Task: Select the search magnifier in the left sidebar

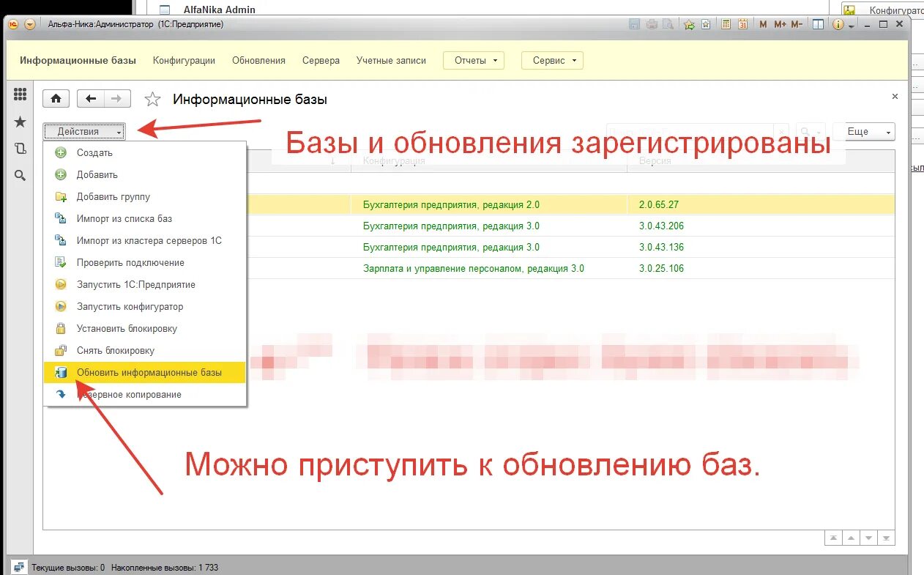Action: [20, 175]
